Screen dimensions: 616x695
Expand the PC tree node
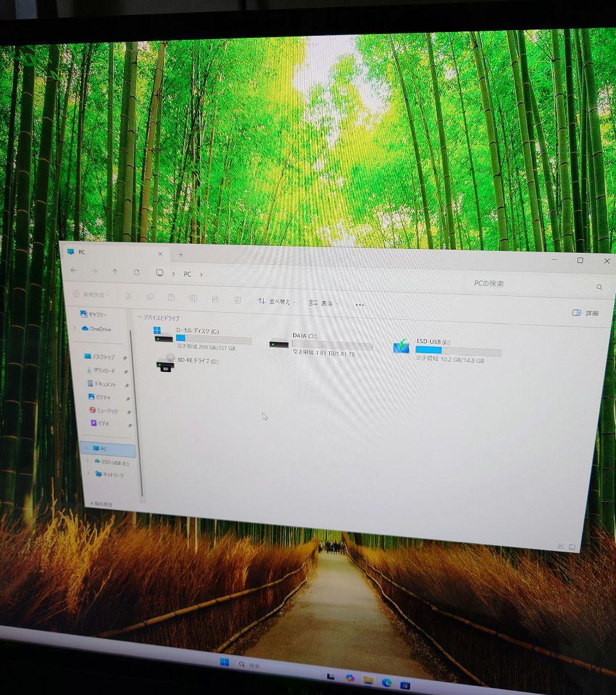(84, 449)
